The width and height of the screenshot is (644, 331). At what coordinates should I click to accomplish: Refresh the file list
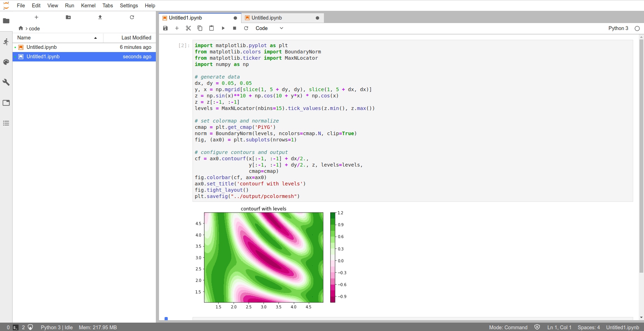pos(132,17)
